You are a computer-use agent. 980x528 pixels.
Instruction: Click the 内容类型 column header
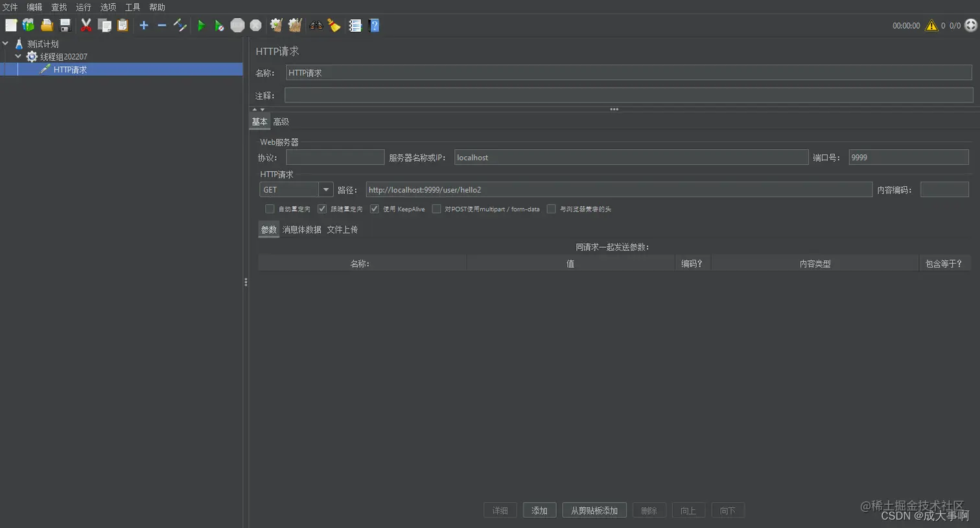(815, 264)
